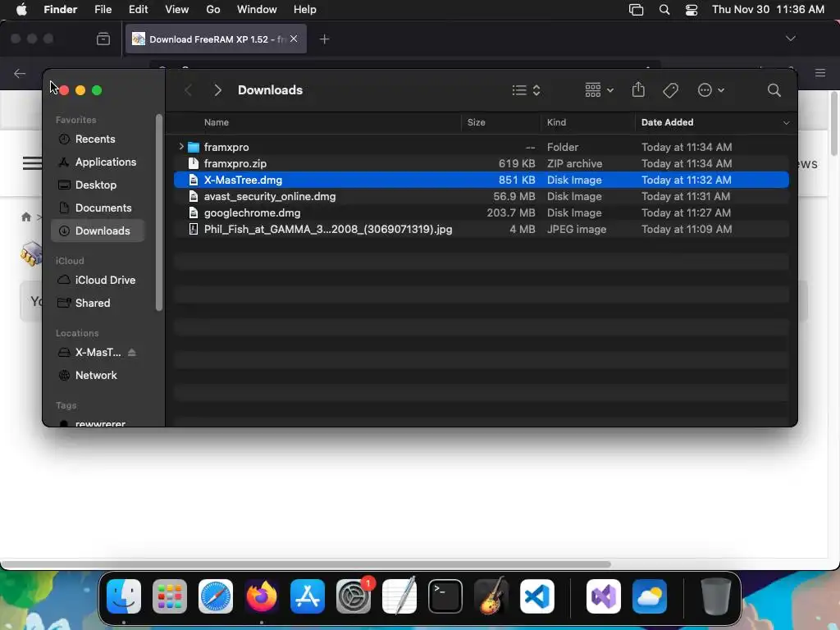Screen dimensions: 840x630
Task: Click the Share icon in Finder toolbar
Action: [x=638, y=89]
